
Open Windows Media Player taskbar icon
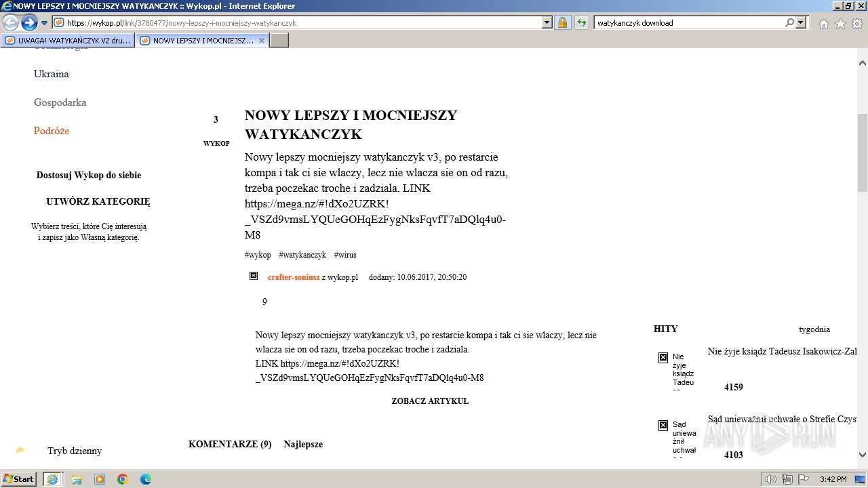click(x=100, y=479)
